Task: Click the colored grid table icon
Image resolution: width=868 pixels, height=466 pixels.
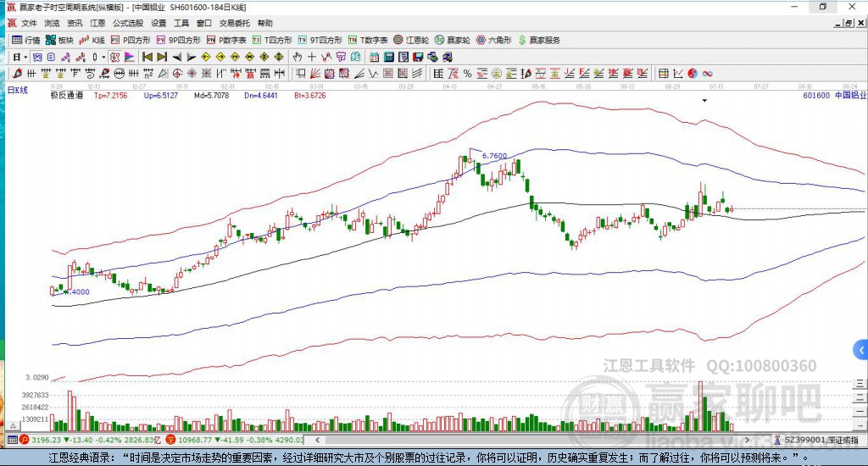Action: (x=663, y=73)
